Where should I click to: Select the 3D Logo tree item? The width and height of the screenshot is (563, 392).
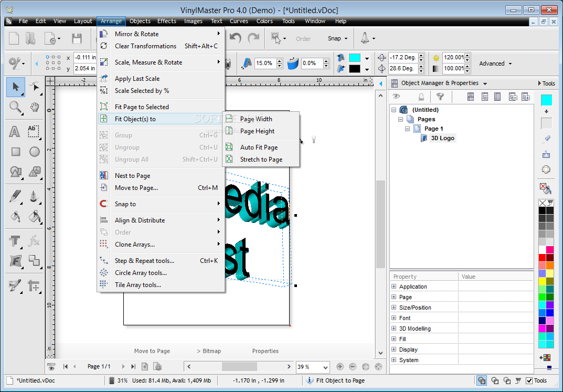click(442, 138)
